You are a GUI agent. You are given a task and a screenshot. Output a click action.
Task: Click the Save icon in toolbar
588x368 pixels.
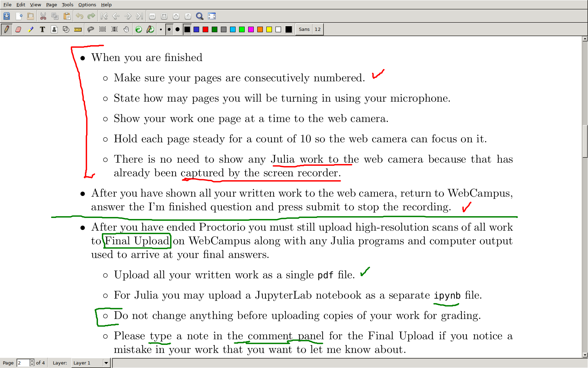[x=7, y=16]
